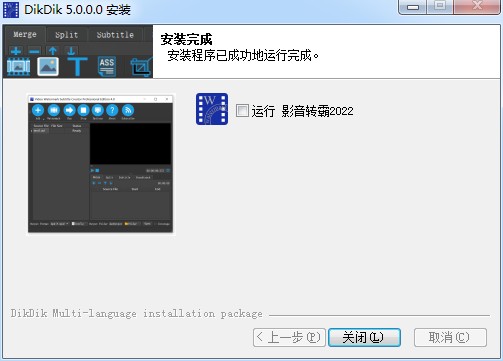Select the large T text icon
The height and width of the screenshot is (361, 503).
pos(77,66)
